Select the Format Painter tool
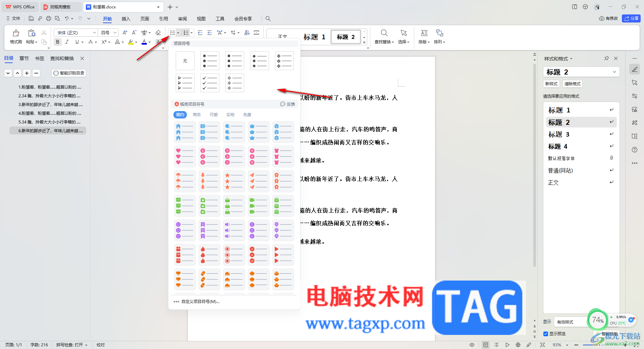This screenshot has width=644, height=349. click(x=16, y=36)
